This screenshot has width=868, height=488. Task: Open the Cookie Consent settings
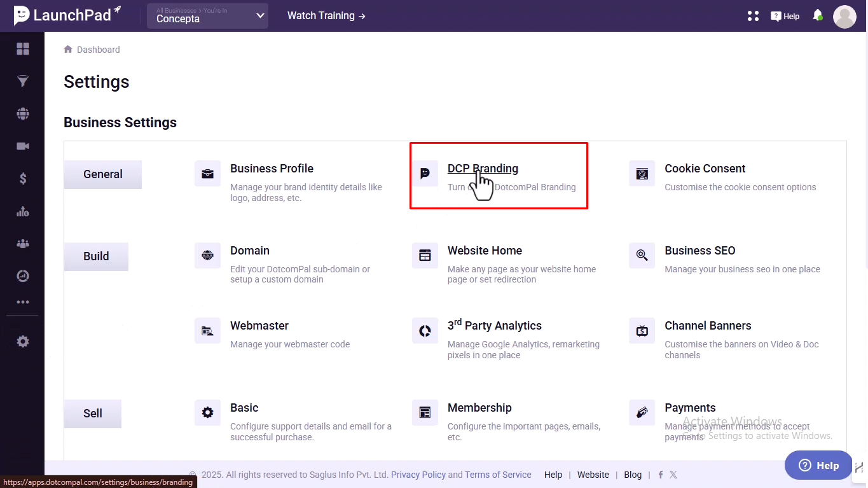(x=705, y=169)
